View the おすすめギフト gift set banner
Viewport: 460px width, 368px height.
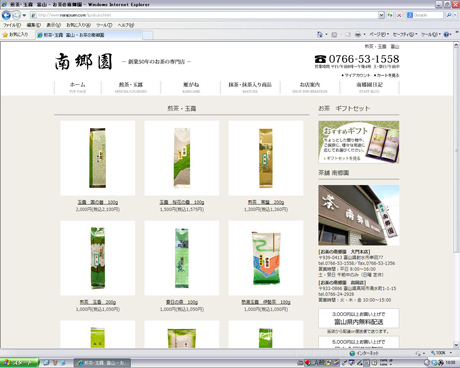359,142
